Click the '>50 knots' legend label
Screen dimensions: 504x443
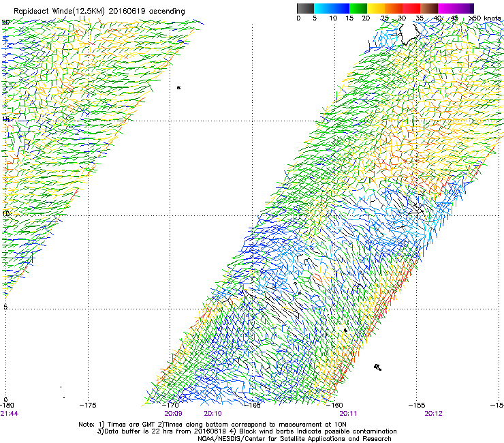484,18
